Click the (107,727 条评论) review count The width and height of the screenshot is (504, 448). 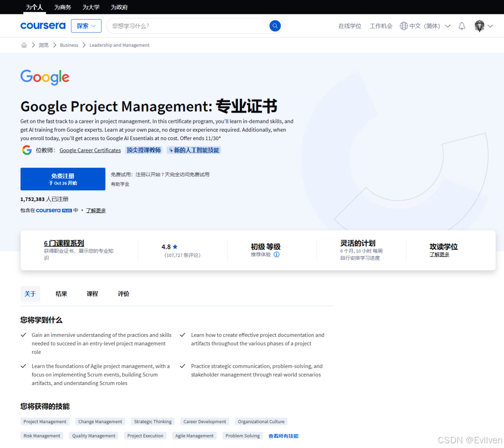[x=182, y=255]
